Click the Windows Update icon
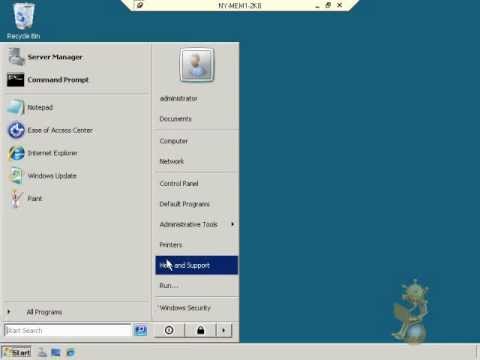Viewport: 480px width, 360px height. pyautogui.click(x=15, y=176)
